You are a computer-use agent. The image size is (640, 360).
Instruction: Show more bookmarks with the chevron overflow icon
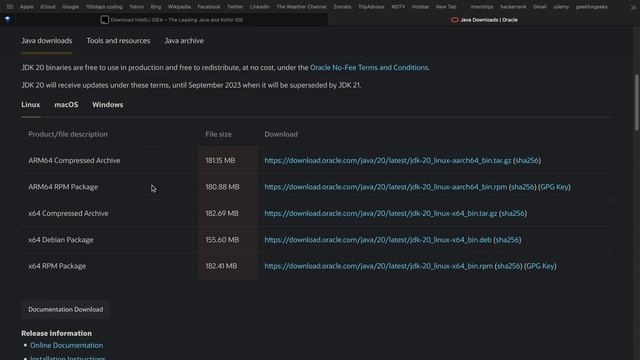(x=633, y=7)
